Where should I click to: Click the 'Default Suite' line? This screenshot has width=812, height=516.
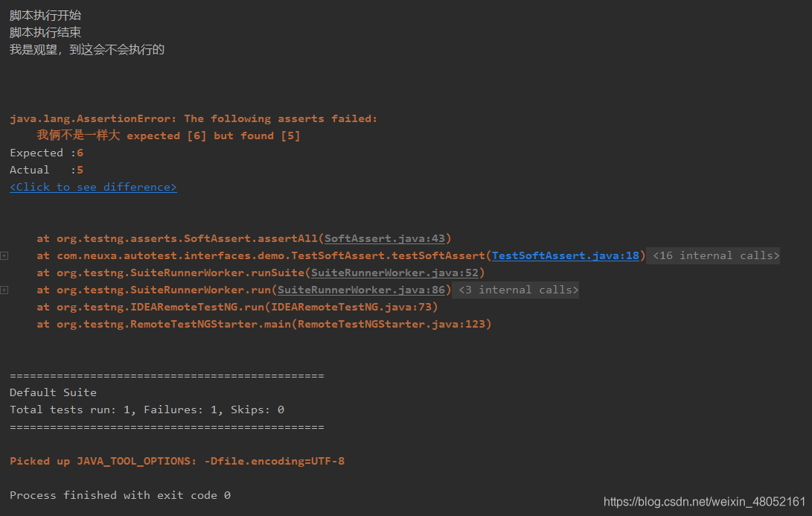53,392
